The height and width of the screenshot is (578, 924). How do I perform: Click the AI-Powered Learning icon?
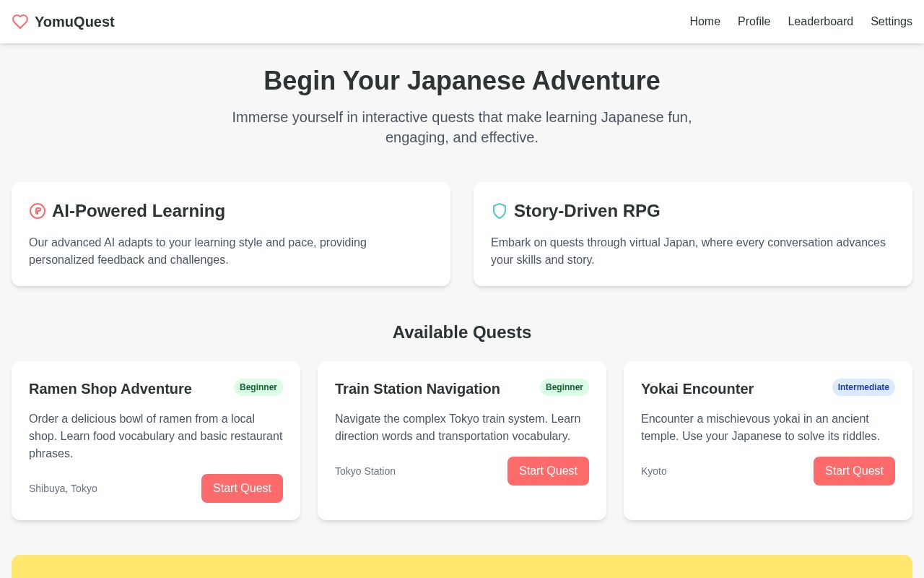(38, 211)
